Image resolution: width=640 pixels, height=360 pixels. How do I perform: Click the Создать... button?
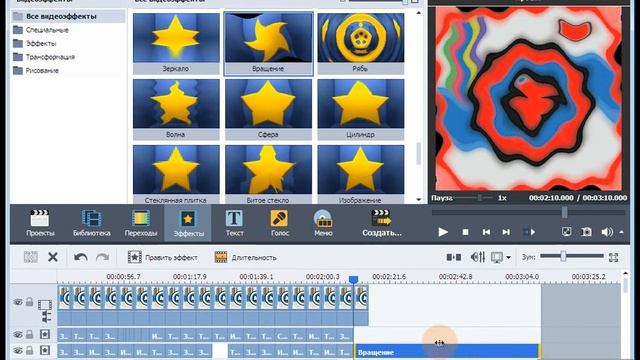pyautogui.click(x=382, y=223)
